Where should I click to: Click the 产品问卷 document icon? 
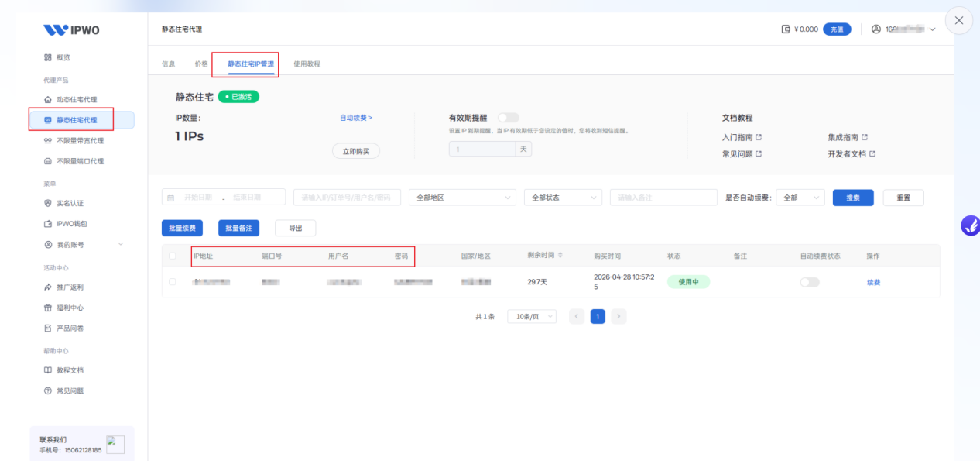click(48, 329)
